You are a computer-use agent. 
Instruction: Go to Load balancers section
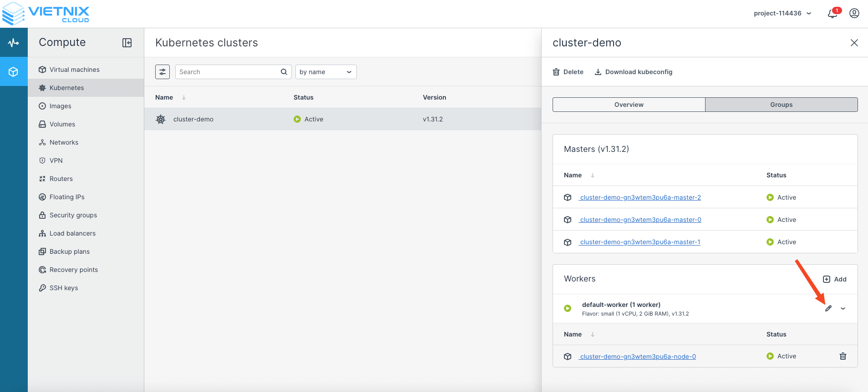72,233
